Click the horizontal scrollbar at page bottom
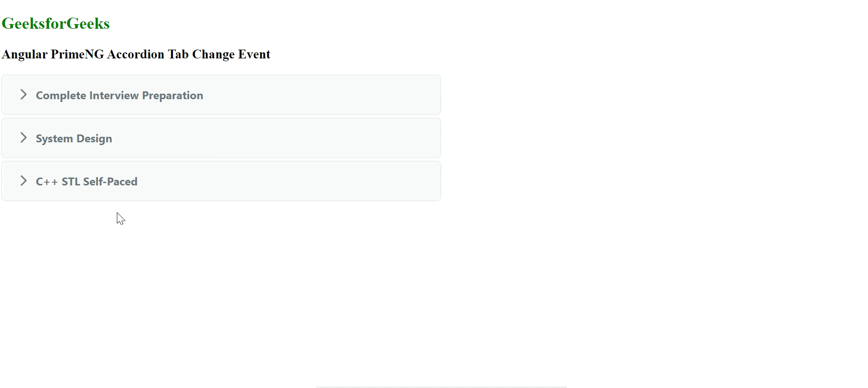Image resolution: width=868 pixels, height=388 pixels. (440, 386)
